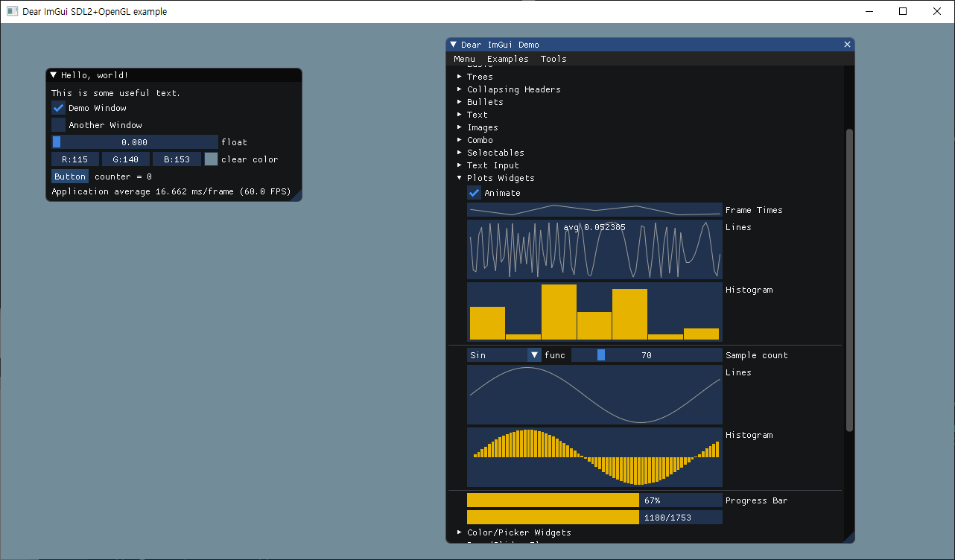Expand the Images section
Viewport: 955px width, 560px height.
pos(477,127)
